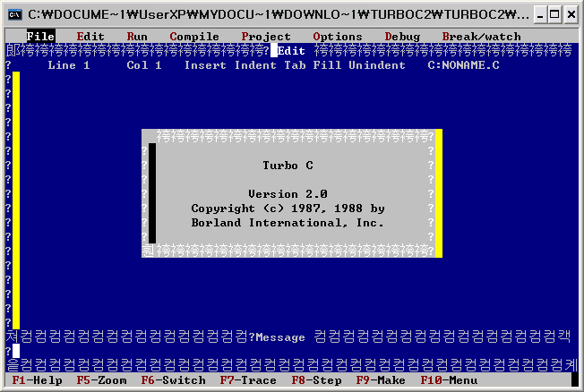The height and width of the screenshot is (392, 584).
Task: Open the console window system menu icon
Action: point(15,15)
